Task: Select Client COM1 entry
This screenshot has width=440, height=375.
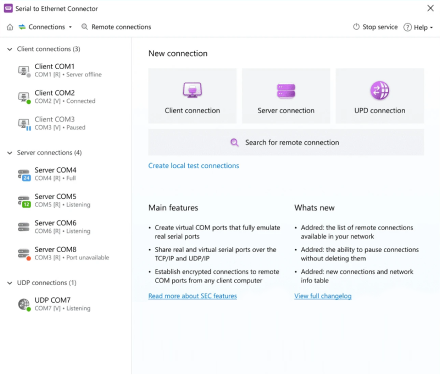Action: [66, 70]
